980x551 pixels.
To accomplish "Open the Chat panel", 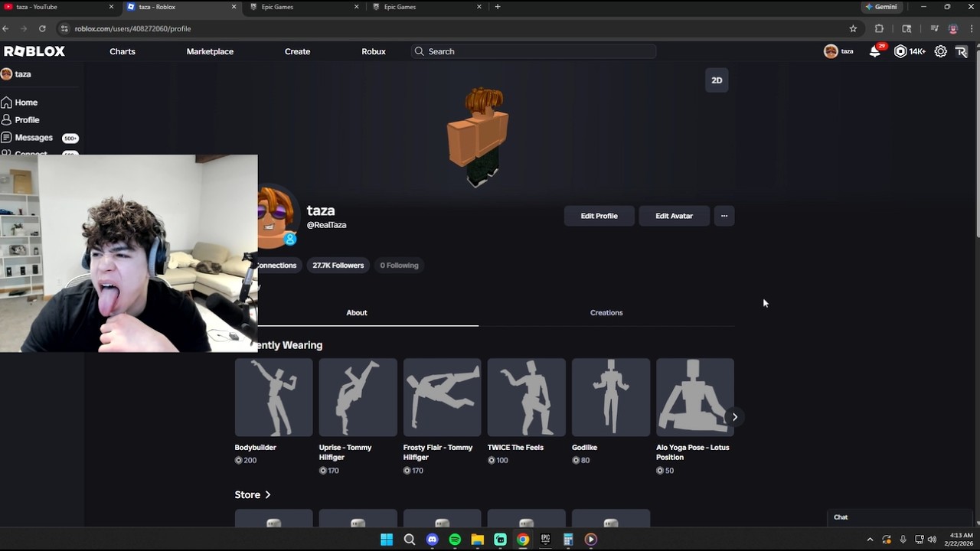I will point(900,517).
